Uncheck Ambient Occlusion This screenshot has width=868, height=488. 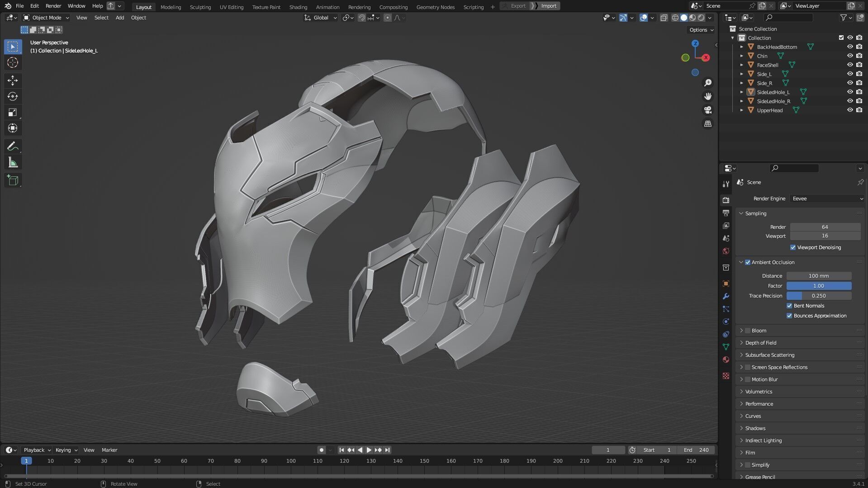pyautogui.click(x=748, y=262)
